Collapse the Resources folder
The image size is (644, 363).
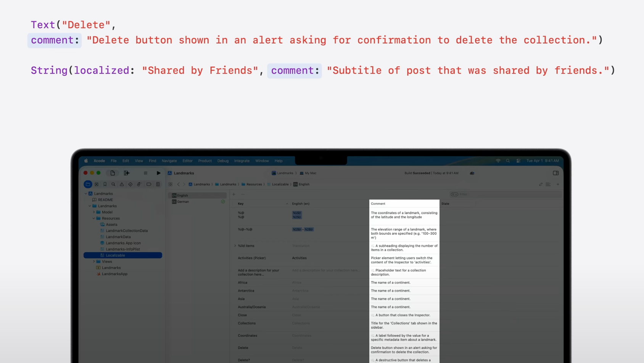pyautogui.click(x=94, y=218)
